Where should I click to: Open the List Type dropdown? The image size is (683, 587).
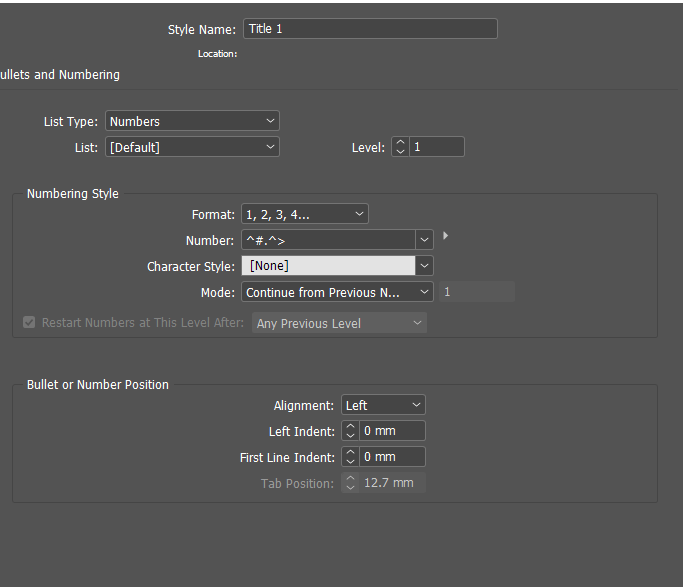point(192,121)
